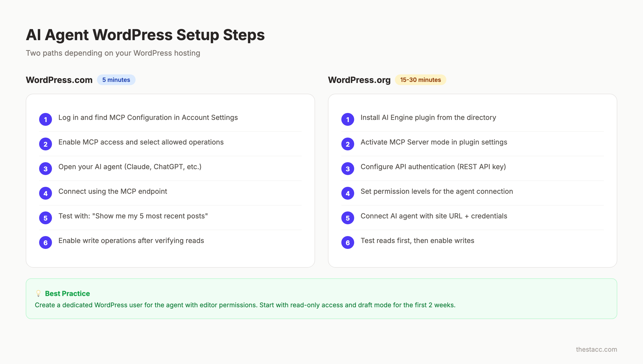Select the WordPress.org column heading
Screen dimensions: 643x364
click(359, 79)
